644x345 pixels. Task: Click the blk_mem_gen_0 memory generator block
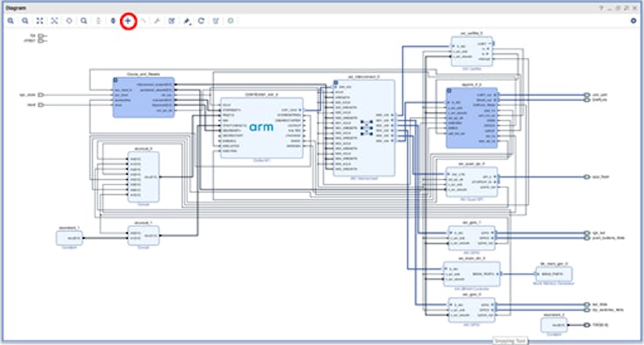click(x=553, y=274)
